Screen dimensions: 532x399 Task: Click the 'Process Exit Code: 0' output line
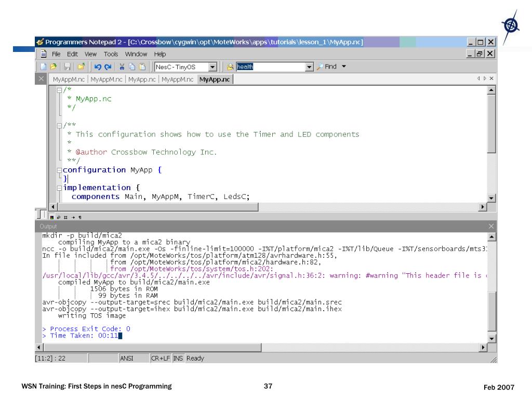pyautogui.click(x=86, y=329)
